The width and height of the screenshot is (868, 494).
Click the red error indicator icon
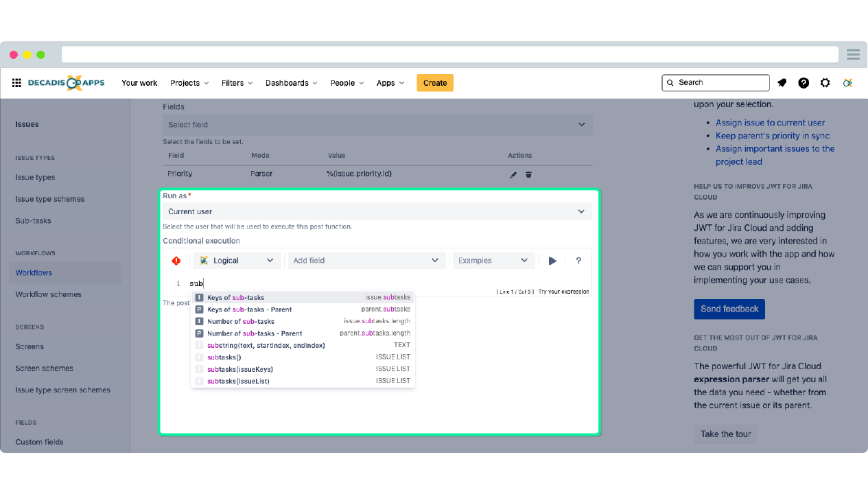pyautogui.click(x=176, y=261)
